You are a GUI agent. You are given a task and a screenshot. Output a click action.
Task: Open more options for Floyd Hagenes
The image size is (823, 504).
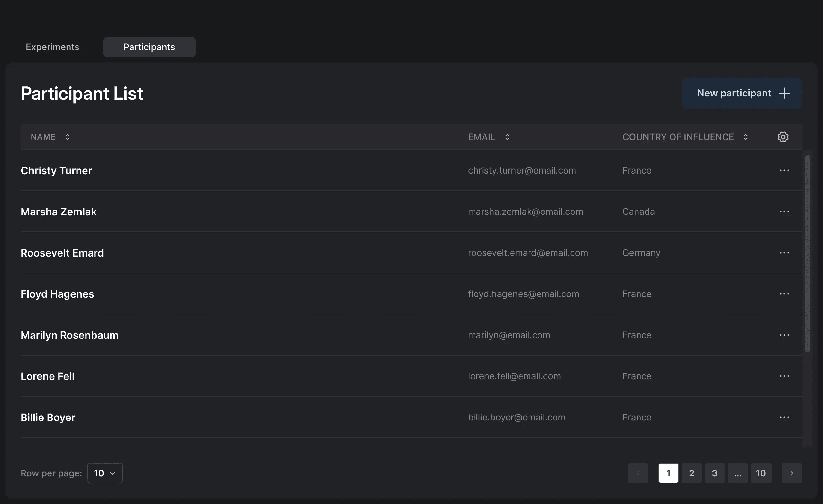784,294
